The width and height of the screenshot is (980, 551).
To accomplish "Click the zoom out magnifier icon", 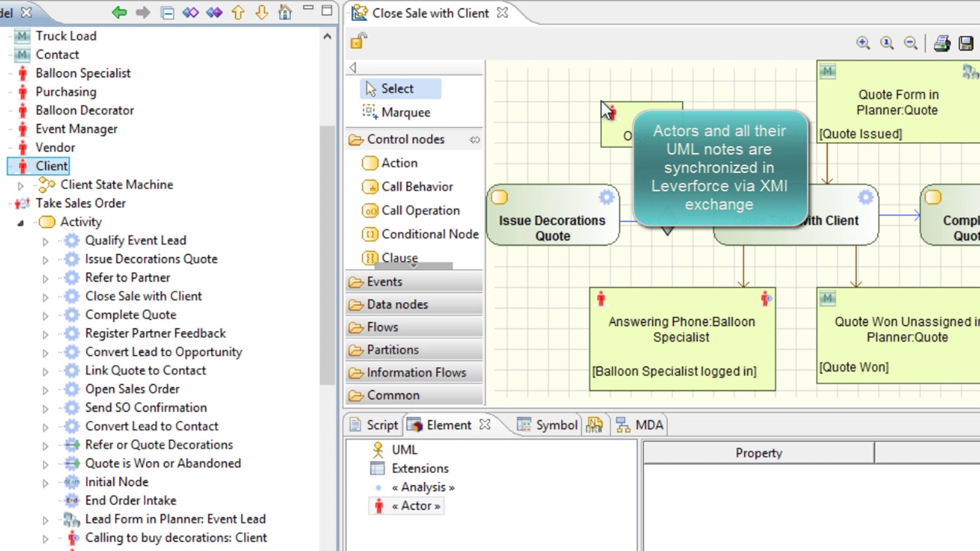I will click(x=911, y=43).
